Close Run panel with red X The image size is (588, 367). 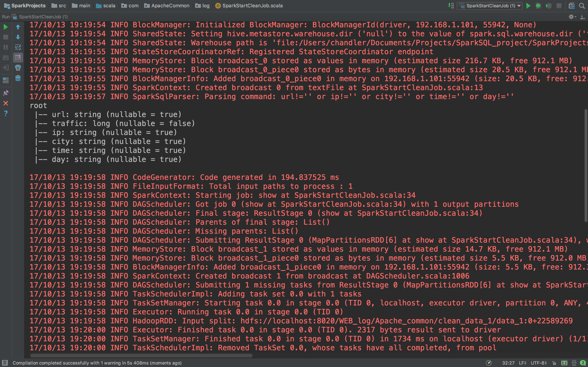[6, 103]
